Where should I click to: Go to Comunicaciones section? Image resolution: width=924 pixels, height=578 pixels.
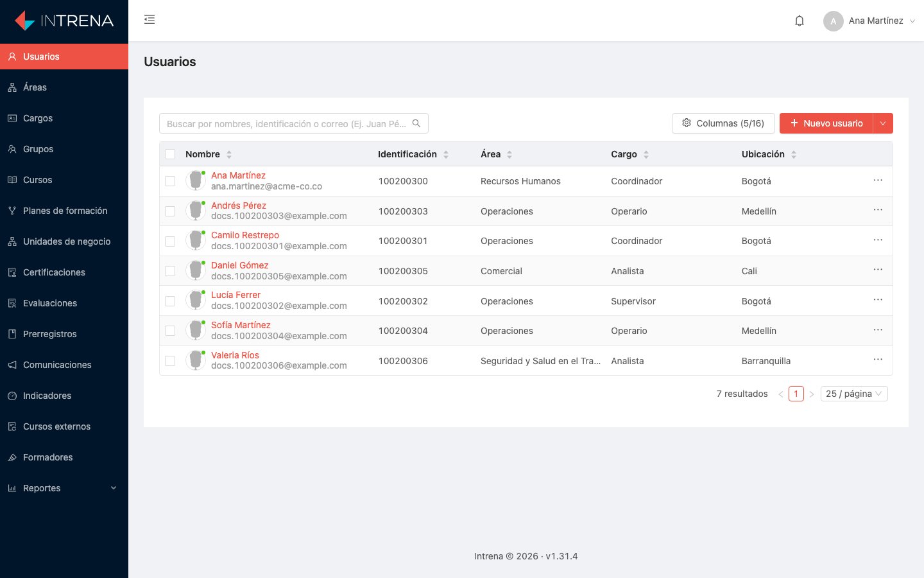[x=64, y=365]
